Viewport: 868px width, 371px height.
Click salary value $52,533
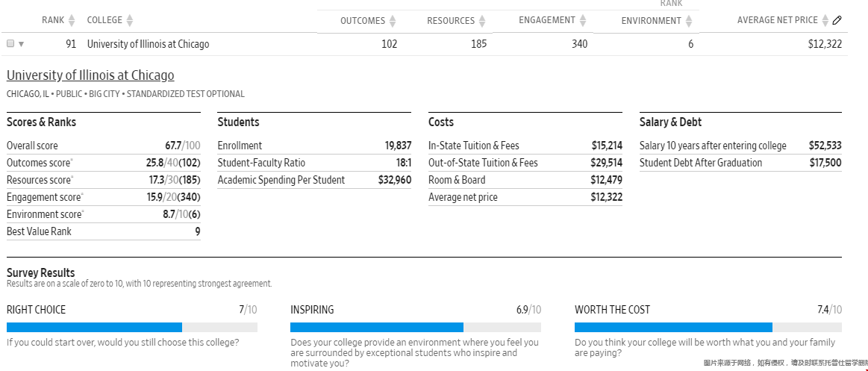tap(825, 146)
